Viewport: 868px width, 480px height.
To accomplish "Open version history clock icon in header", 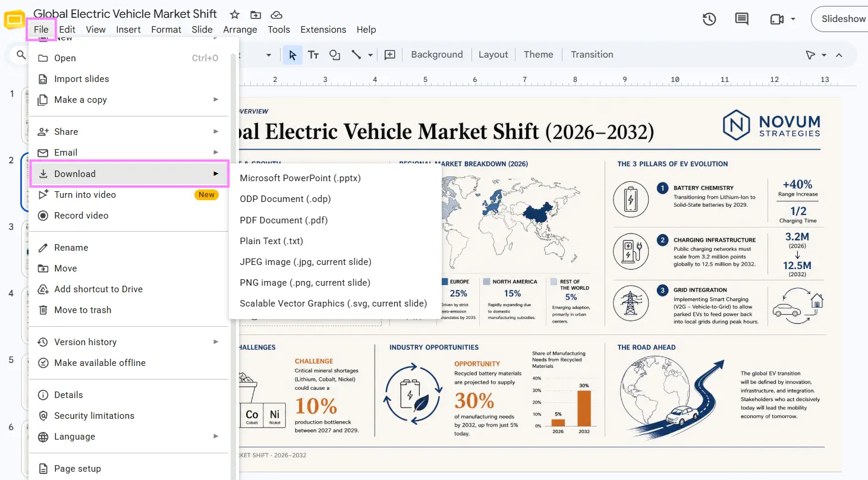I will tap(709, 19).
